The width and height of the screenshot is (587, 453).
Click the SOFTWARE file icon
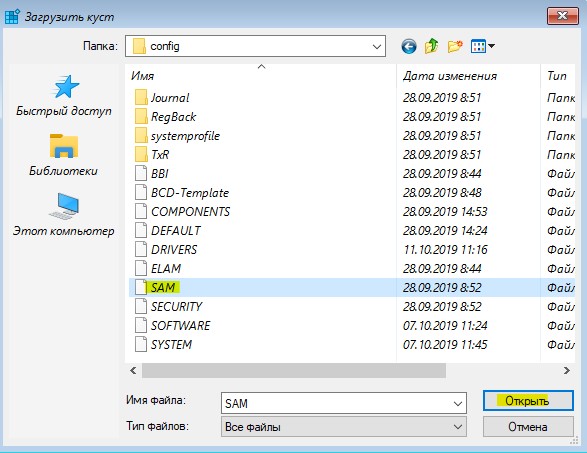click(141, 325)
